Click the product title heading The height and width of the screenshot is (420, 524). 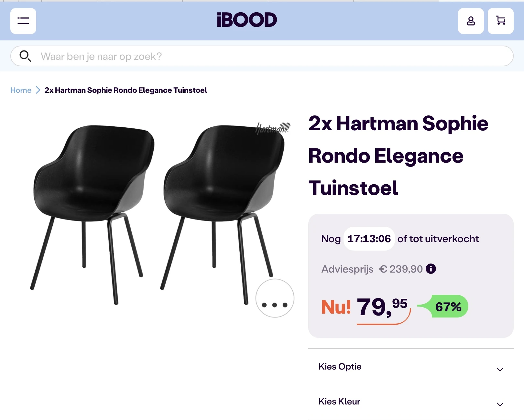tap(398, 156)
